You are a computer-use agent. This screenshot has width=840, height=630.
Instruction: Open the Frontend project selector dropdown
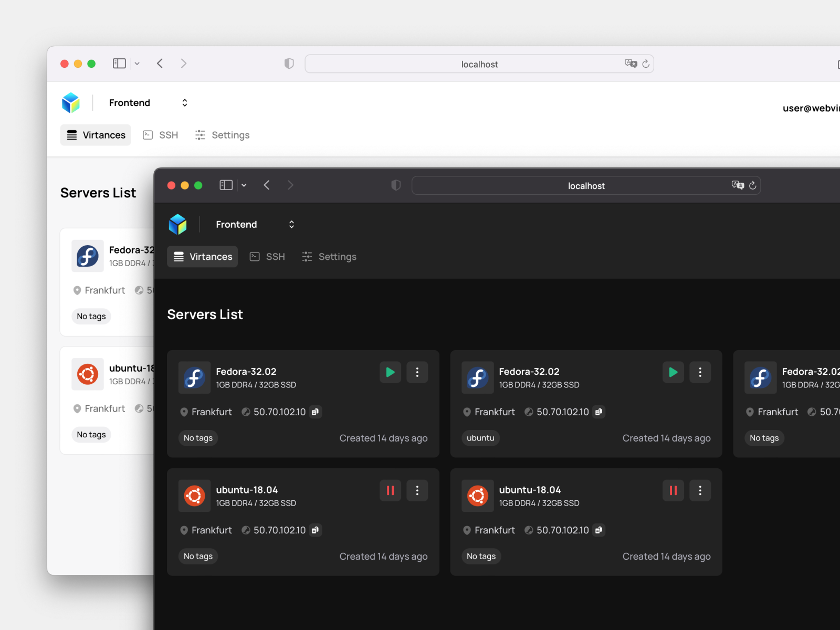tap(291, 224)
